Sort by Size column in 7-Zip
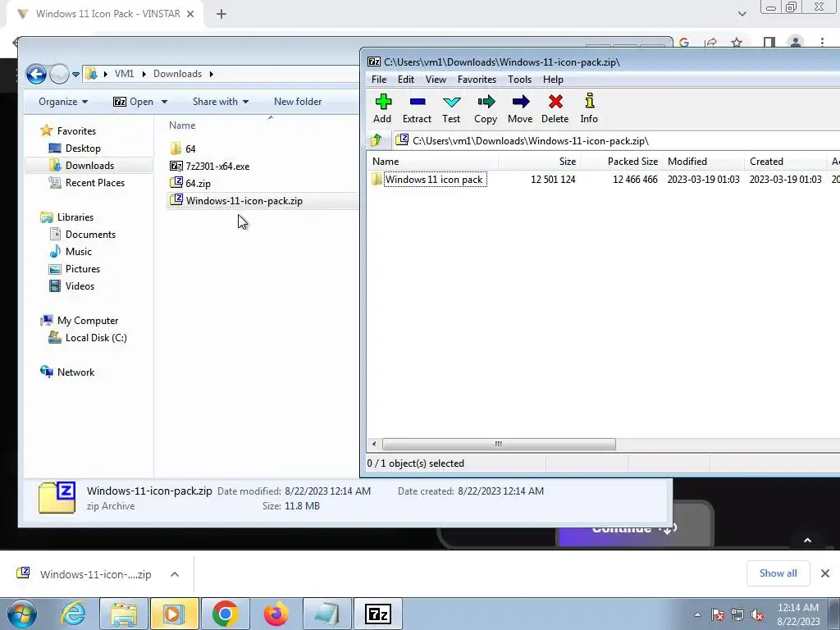Viewport: 840px width, 630px height. (x=539, y=162)
